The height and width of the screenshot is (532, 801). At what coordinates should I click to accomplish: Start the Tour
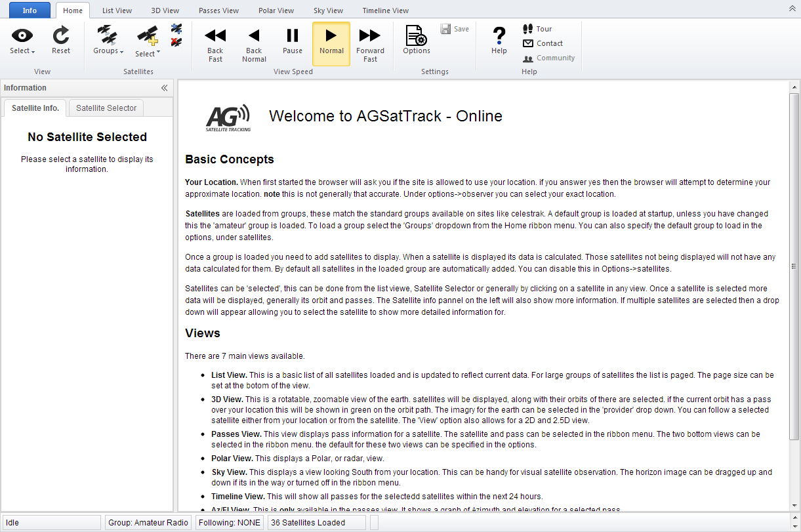[x=537, y=29]
